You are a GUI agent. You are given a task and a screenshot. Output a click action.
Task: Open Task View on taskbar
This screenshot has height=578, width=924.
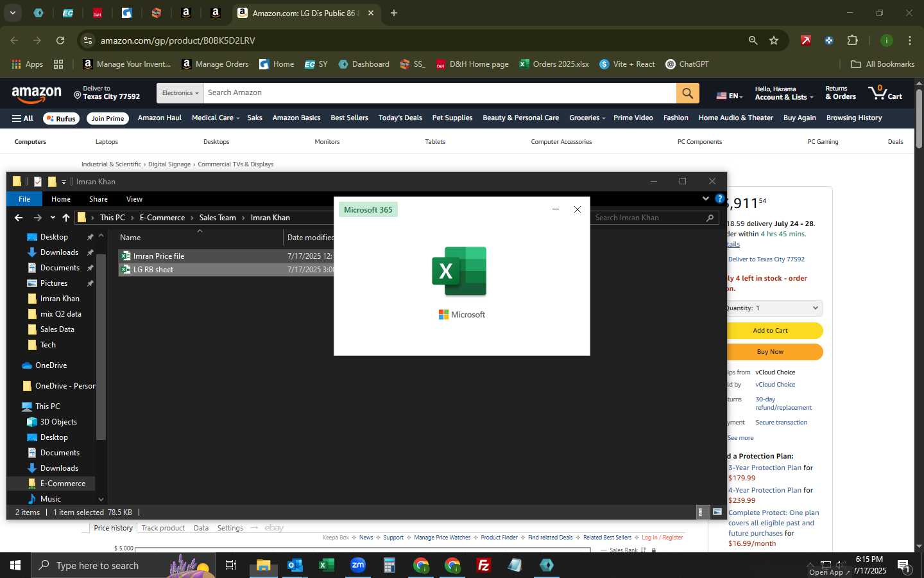[x=231, y=565]
